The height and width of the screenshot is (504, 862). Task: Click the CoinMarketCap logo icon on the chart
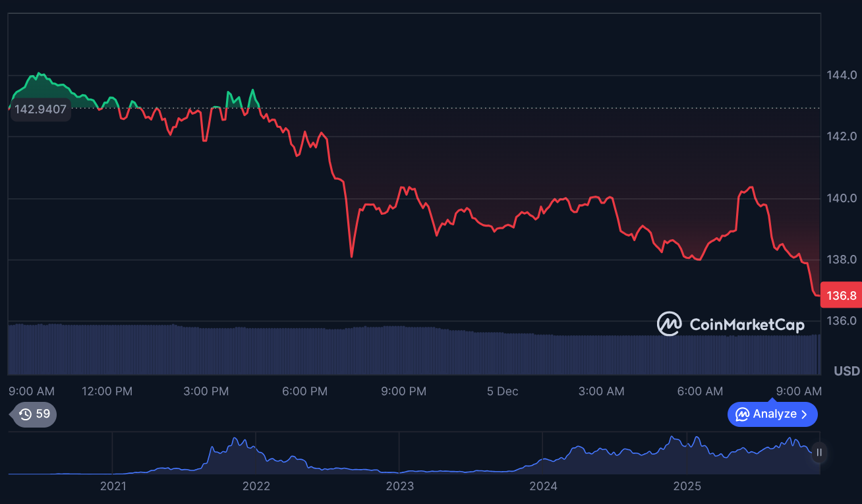[669, 324]
